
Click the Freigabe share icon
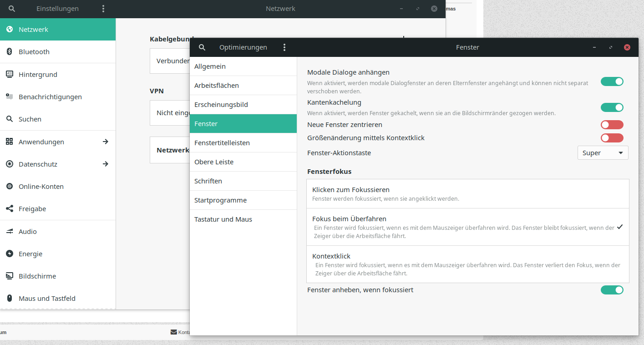(9, 209)
